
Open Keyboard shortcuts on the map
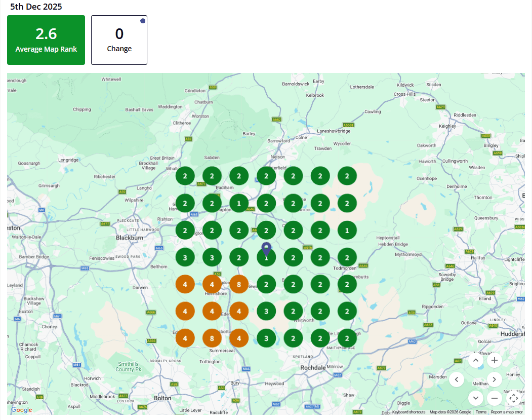(408, 412)
